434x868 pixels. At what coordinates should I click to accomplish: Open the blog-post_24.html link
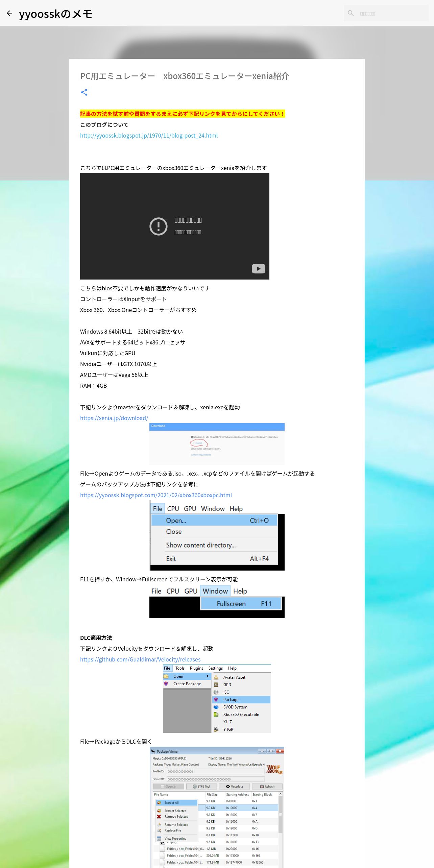point(149,136)
